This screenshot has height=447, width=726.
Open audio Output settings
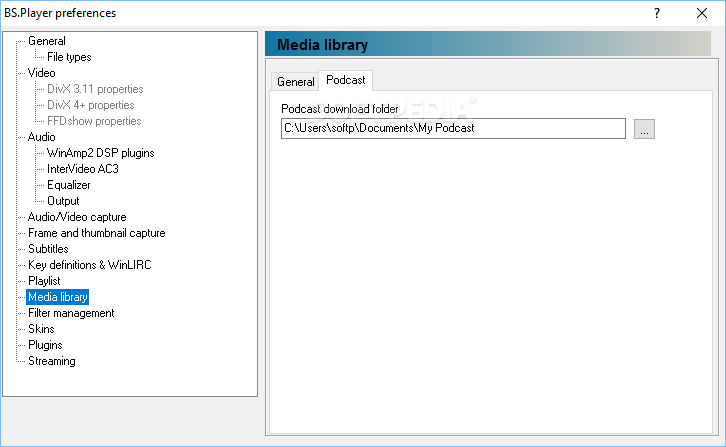click(x=63, y=201)
